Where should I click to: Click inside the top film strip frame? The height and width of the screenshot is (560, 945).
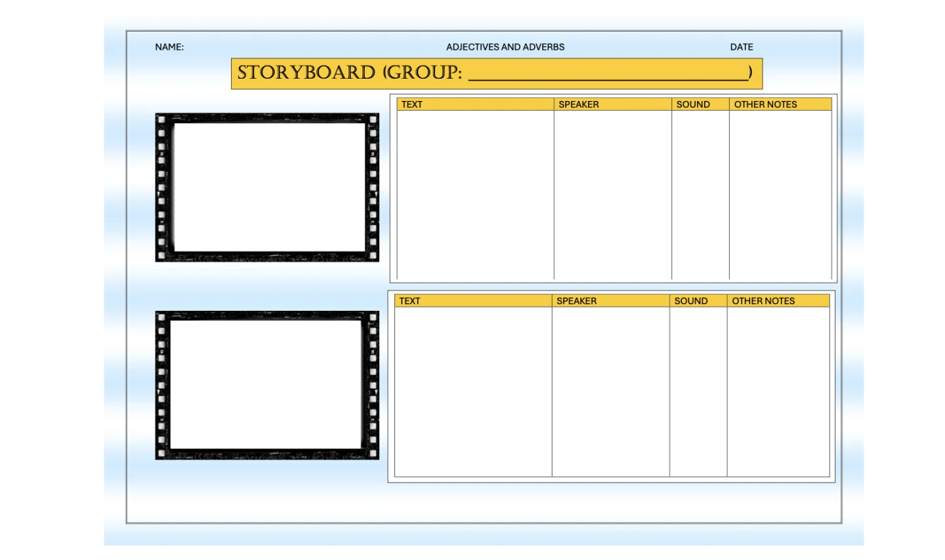click(269, 187)
